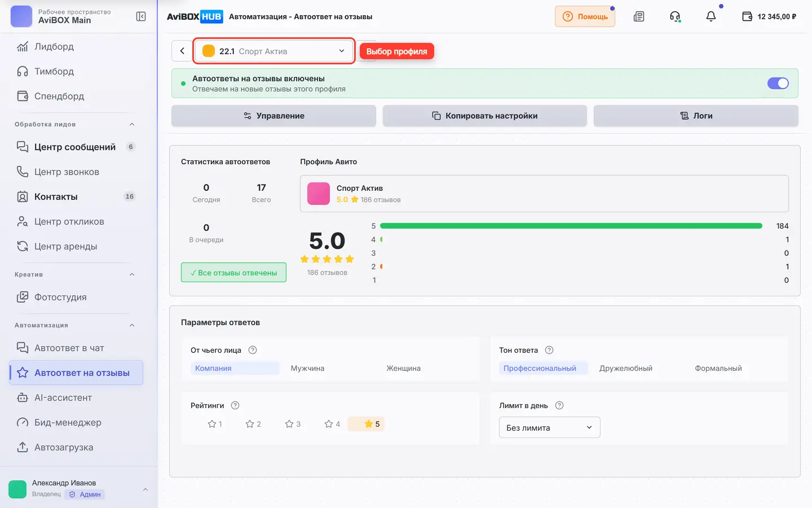
Task: Open the news feed icon in header
Action: coord(639,16)
